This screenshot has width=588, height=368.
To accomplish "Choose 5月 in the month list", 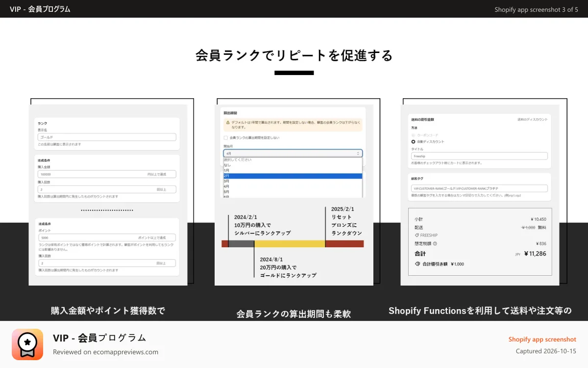I will 293,192.
